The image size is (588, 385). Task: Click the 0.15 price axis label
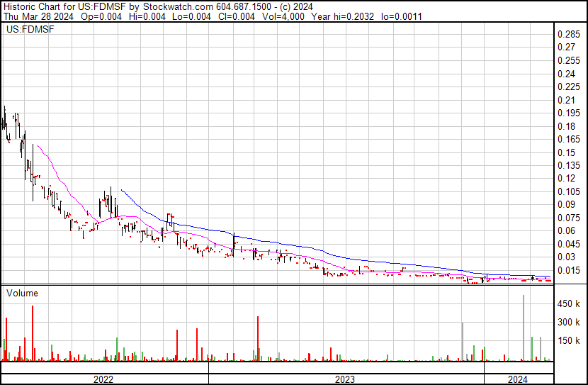[567, 152]
